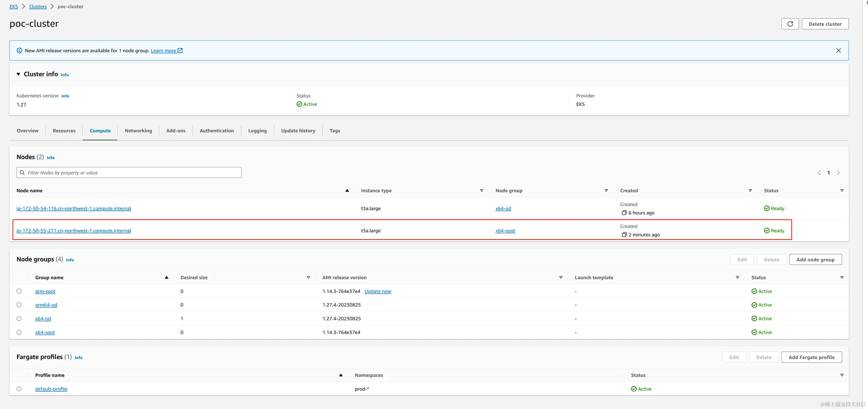
Task: Go to previous page of Nodes
Action: pos(819,173)
